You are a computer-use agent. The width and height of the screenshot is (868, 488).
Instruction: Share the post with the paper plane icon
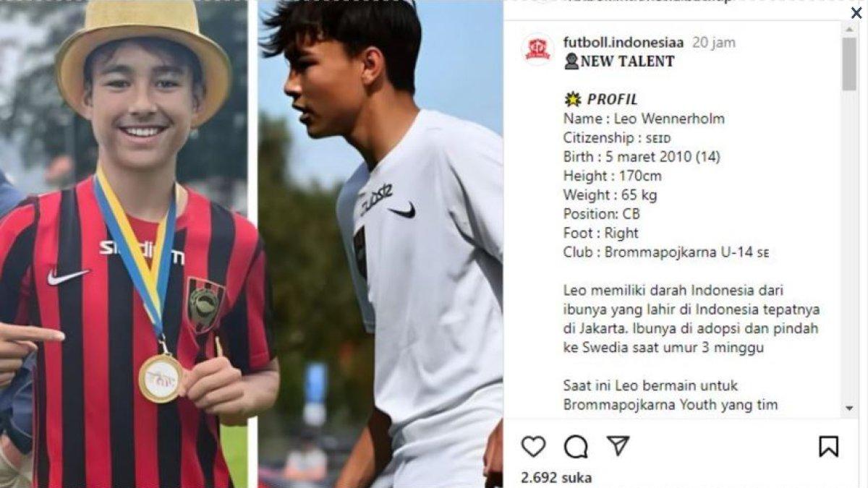[x=618, y=445]
